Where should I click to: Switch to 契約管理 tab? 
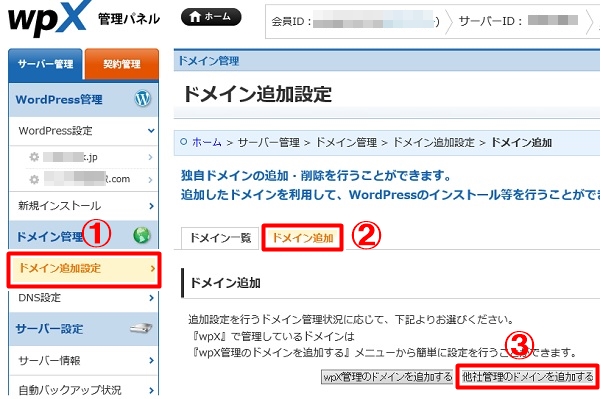(122, 64)
